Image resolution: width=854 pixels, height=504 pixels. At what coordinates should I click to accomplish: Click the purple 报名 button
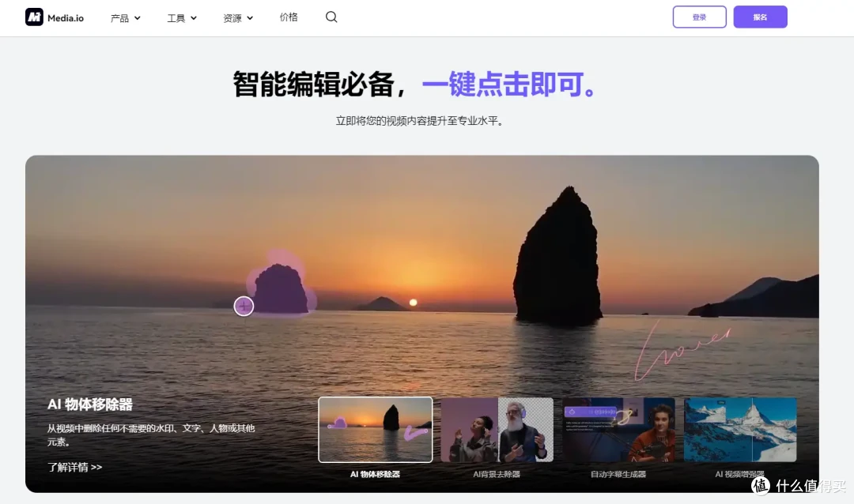(760, 17)
